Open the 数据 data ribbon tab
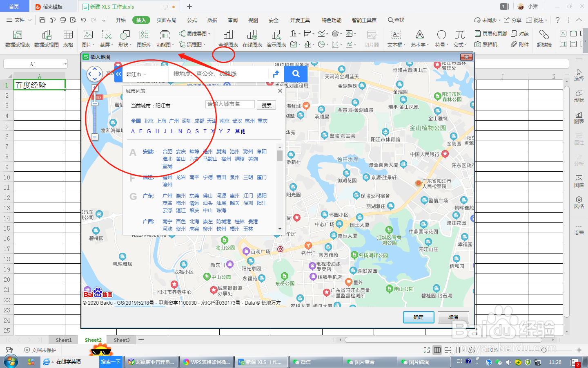Image resolution: width=588 pixels, height=368 pixels. point(212,20)
